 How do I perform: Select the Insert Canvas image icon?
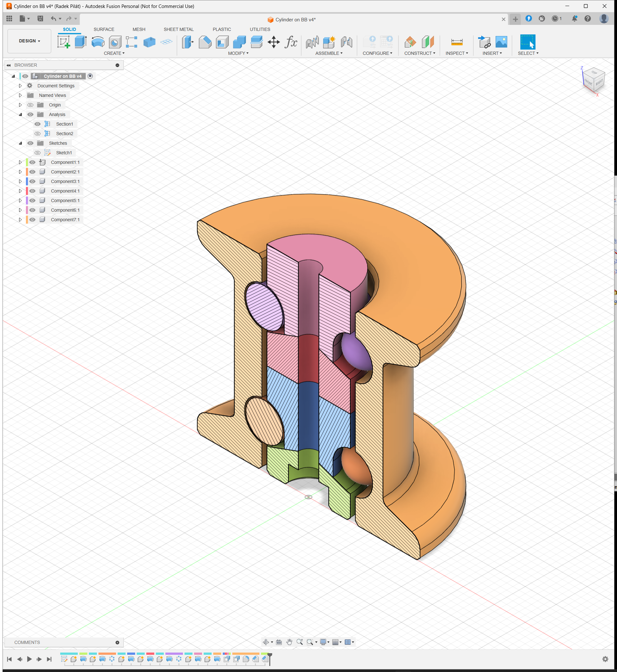(x=501, y=42)
